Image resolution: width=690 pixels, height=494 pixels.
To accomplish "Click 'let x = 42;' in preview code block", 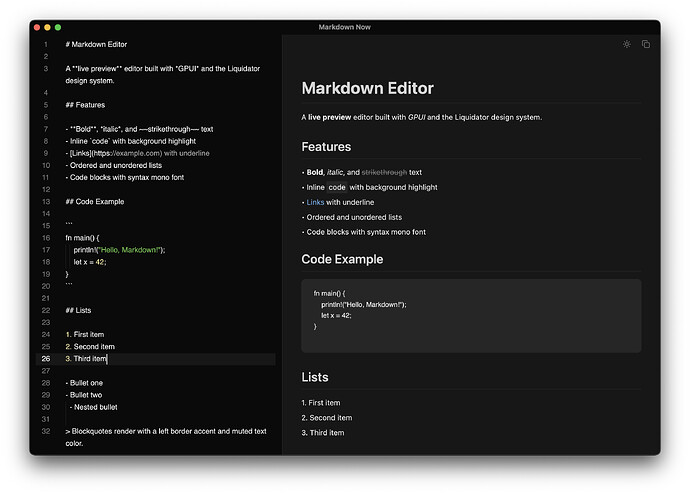I will (336, 316).
